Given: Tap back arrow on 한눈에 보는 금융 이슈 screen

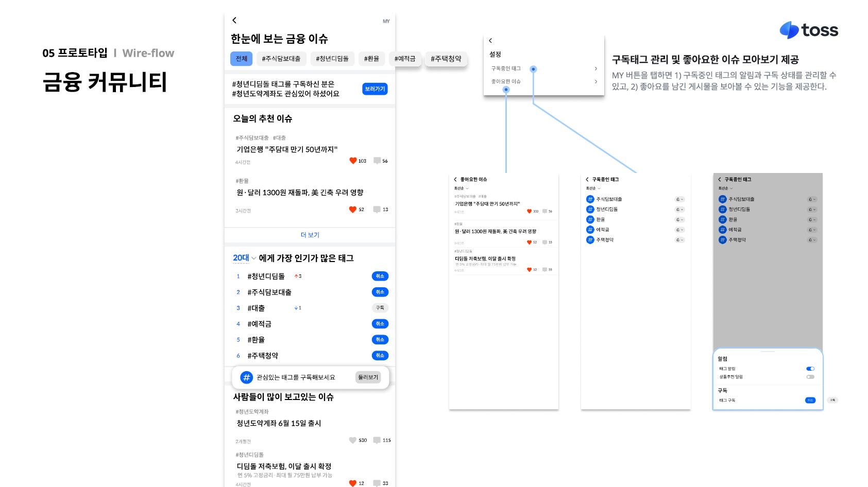Looking at the screenshot, I should [234, 20].
